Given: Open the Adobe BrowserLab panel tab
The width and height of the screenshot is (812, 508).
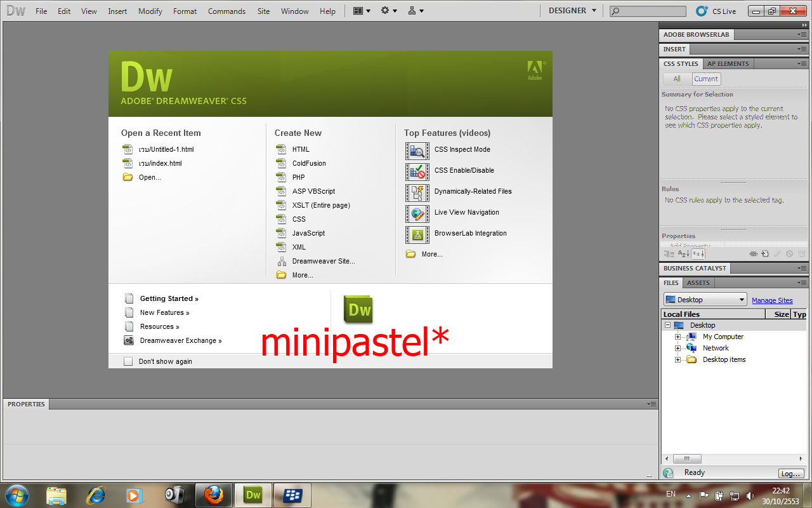Looking at the screenshot, I should [x=696, y=34].
